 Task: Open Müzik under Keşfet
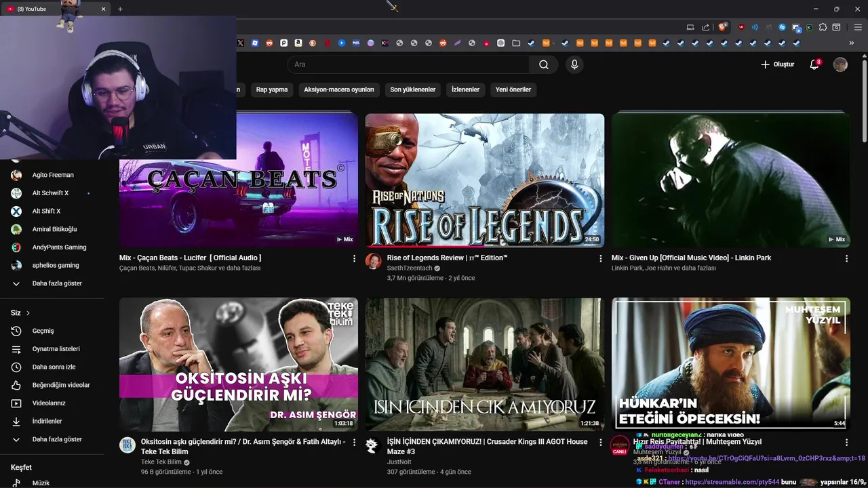[x=52, y=483]
